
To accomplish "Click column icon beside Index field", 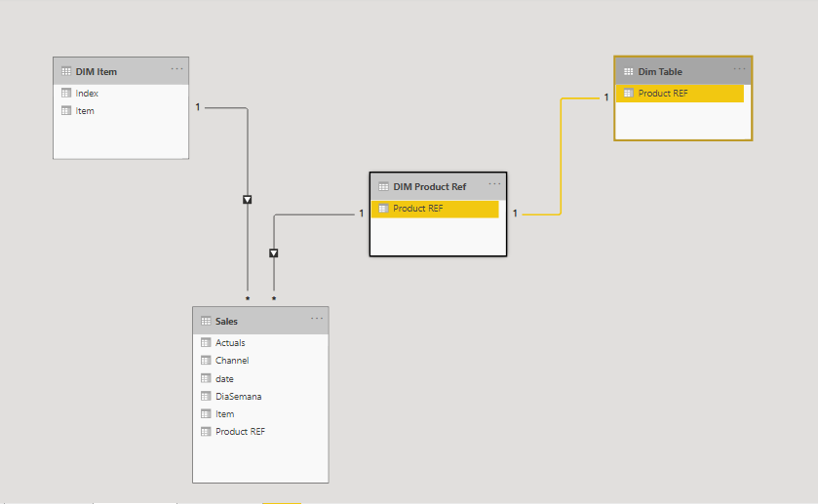I will (x=66, y=93).
